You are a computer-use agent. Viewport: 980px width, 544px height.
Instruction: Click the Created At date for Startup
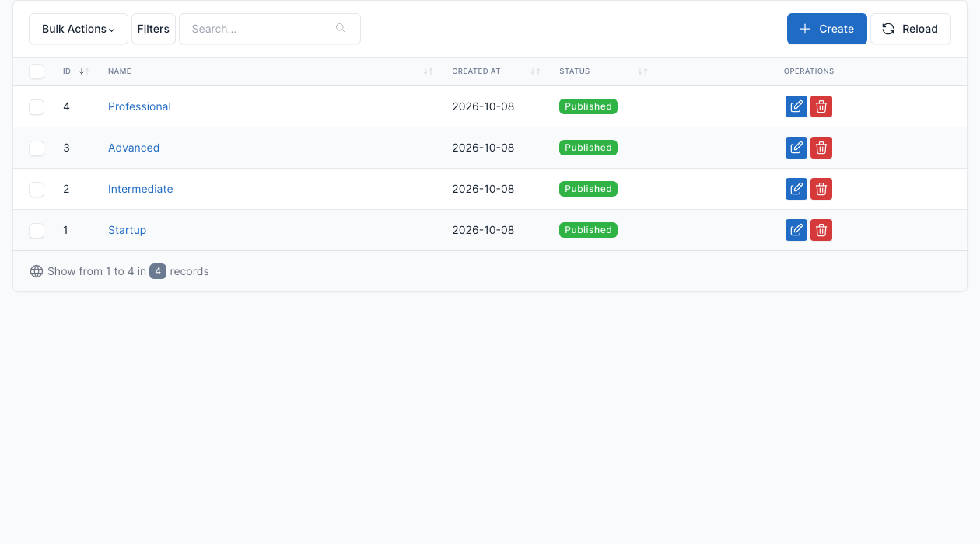(x=483, y=230)
